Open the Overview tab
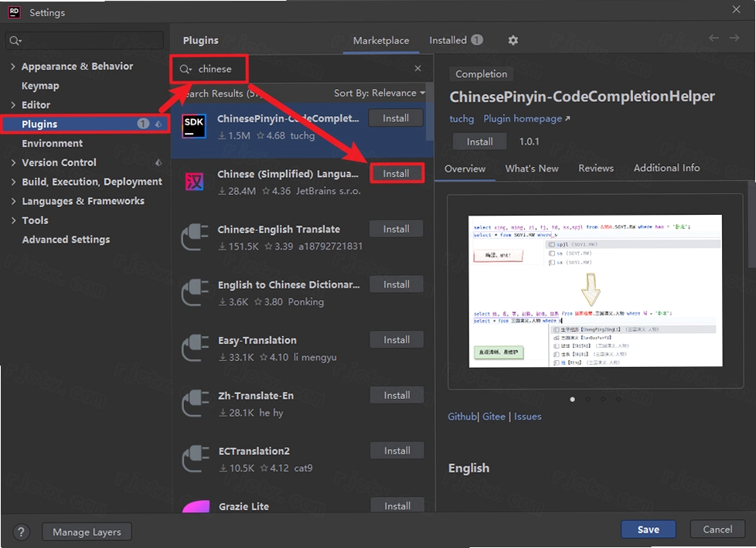 click(465, 168)
